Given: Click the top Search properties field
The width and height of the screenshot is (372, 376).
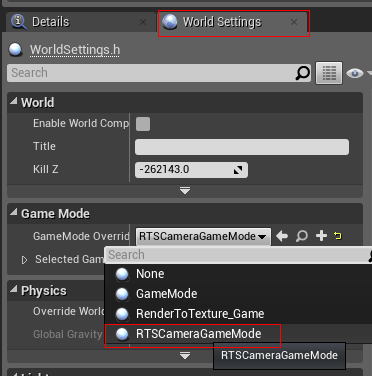Looking at the screenshot, I should click(x=159, y=73).
